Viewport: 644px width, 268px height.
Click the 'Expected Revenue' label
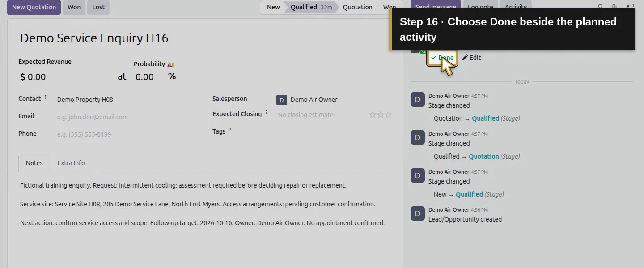(45, 62)
